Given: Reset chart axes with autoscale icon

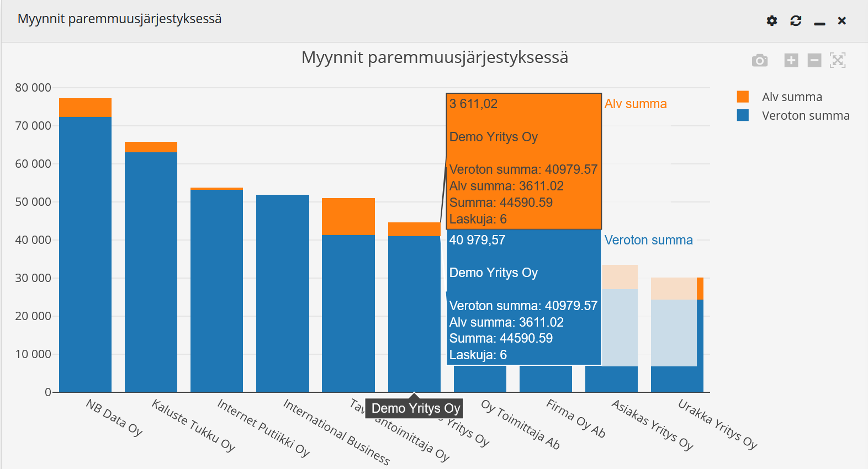Looking at the screenshot, I should pyautogui.click(x=838, y=60).
